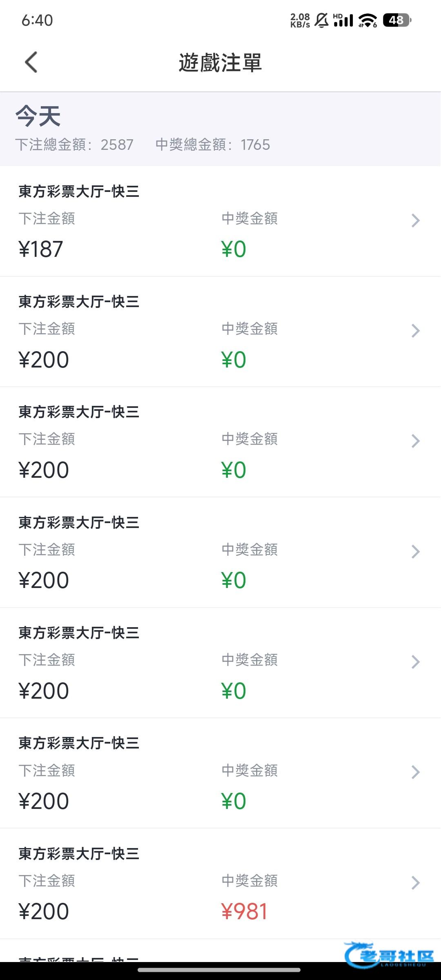The image size is (441, 980).
Task: Tap the 今天 date header
Action: (38, 116)
